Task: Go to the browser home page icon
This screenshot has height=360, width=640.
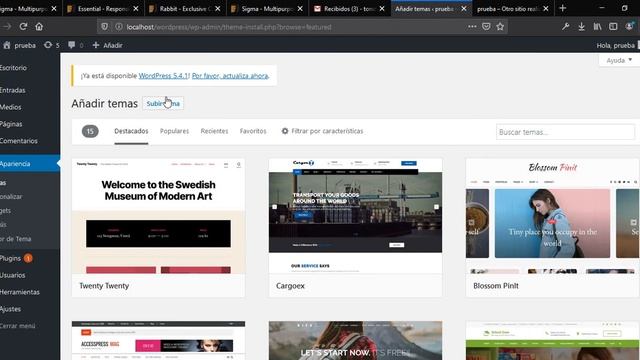Action: [39, 27]
